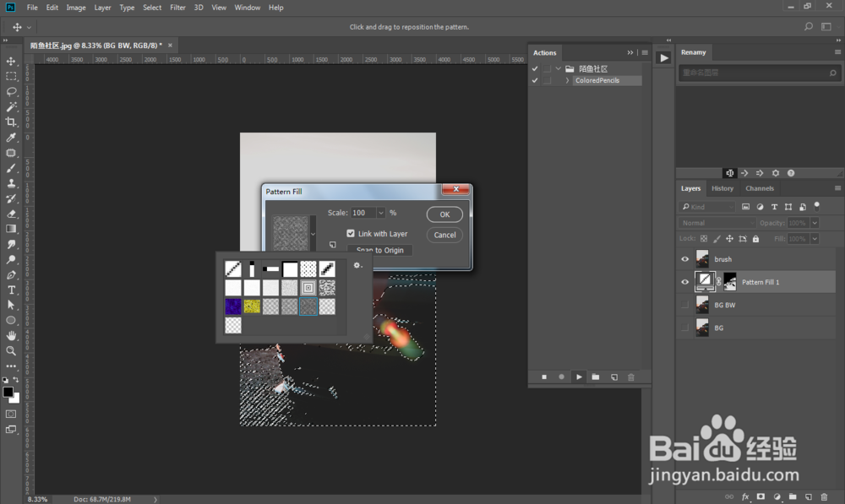Toggle the Link with Layer checkbox
This screenshot has width=845, height=504.
(x=351, y=233)
